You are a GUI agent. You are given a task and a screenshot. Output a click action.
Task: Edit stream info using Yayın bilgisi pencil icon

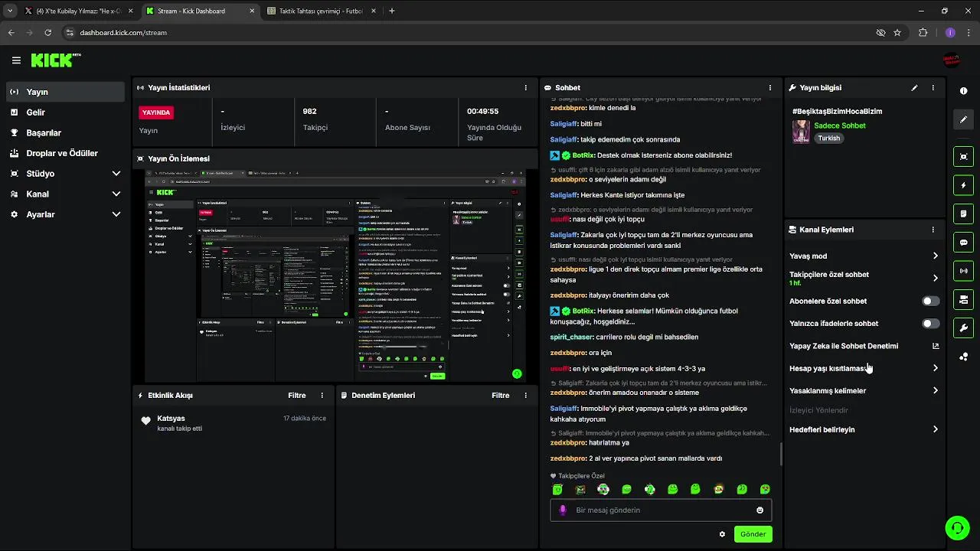[914, 88]
